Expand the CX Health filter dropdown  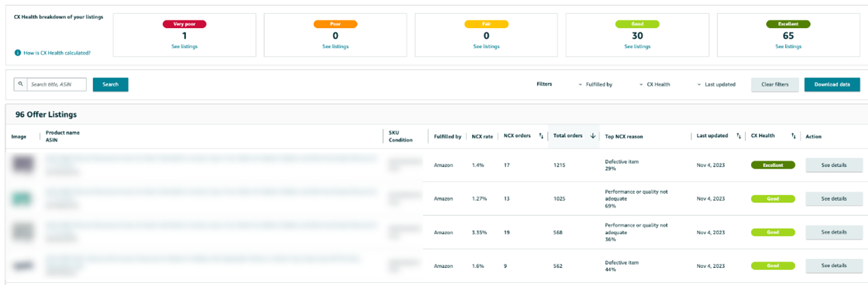[655, 84]
